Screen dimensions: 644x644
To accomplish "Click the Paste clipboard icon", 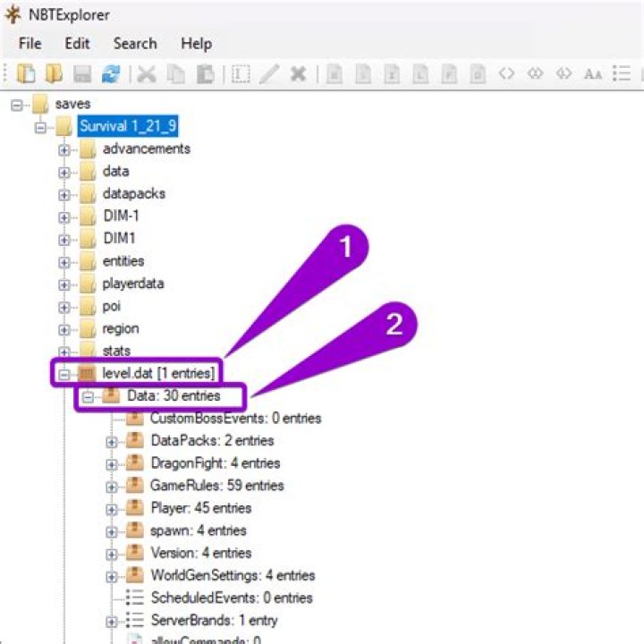I will point(205,75).
